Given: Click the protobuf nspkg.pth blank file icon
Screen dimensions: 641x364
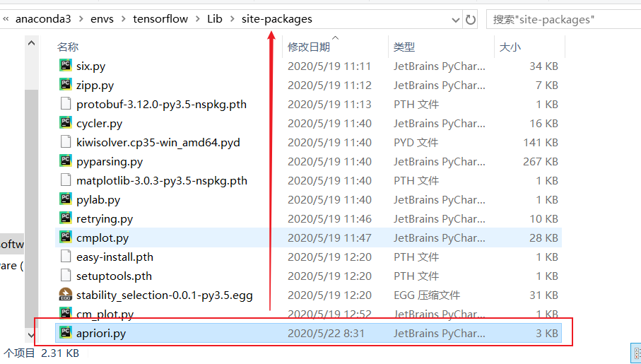Looking at the screenshot, I should coord(66,104).
